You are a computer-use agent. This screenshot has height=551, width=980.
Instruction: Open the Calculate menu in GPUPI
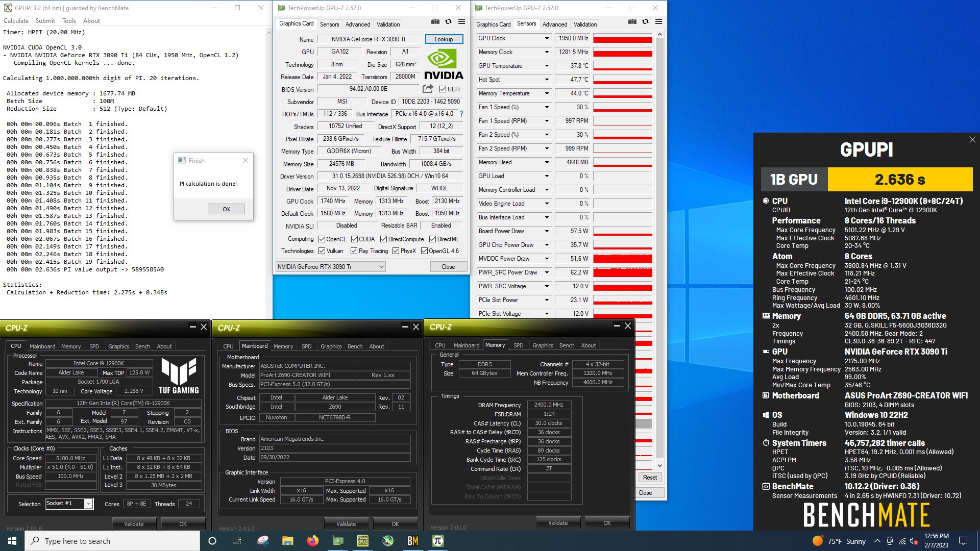click(x=16, y=21)
